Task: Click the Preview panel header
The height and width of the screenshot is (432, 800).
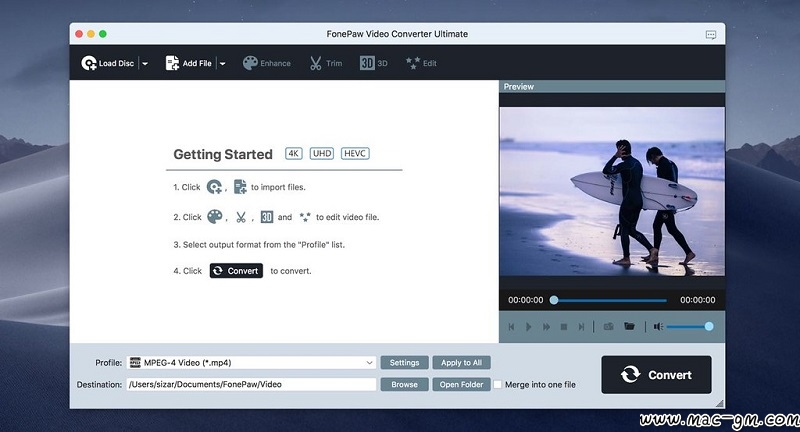Action: coord(612,87)
